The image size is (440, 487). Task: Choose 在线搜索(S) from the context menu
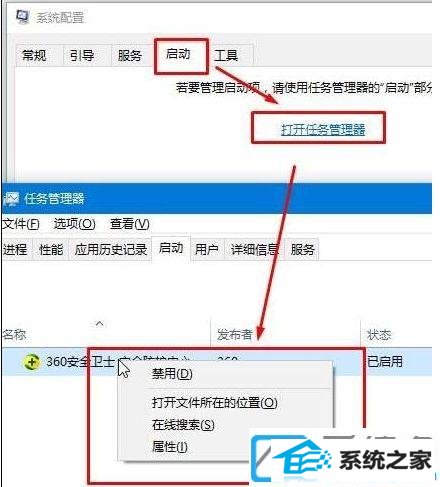tap(183, 425)
